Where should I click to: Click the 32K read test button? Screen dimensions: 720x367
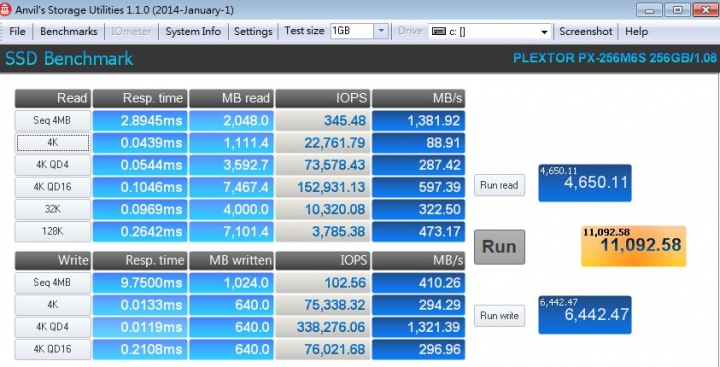pyautogui.click(x=52, y=209)
